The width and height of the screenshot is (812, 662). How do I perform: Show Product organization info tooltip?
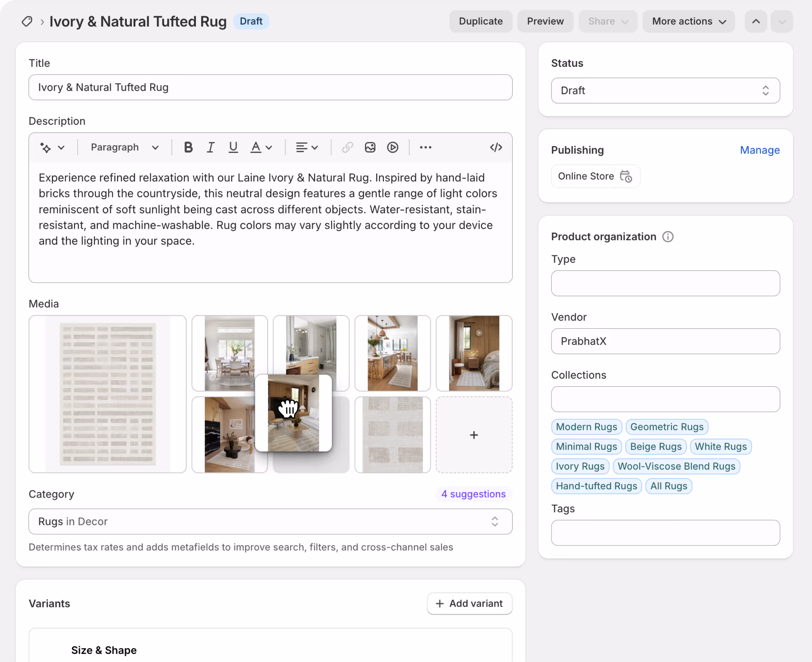[668, 237]
